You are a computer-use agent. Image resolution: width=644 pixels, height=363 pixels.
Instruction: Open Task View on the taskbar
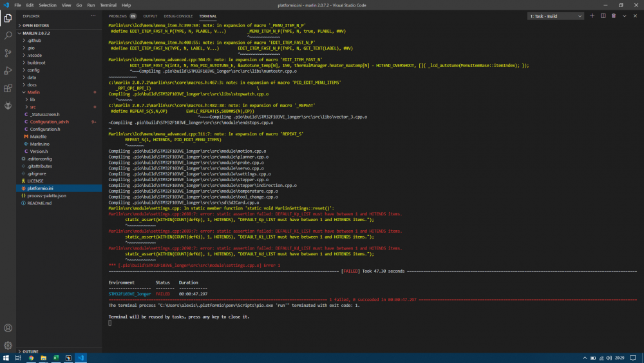click(18, 358)
